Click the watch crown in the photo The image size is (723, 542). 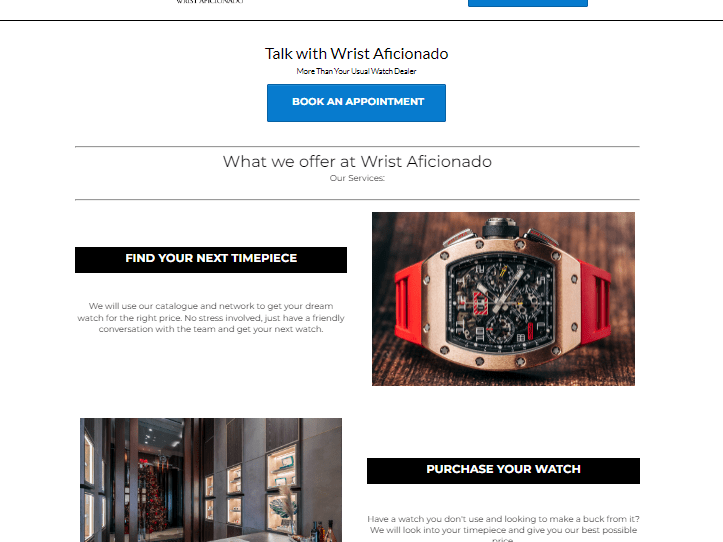point(499,227)
